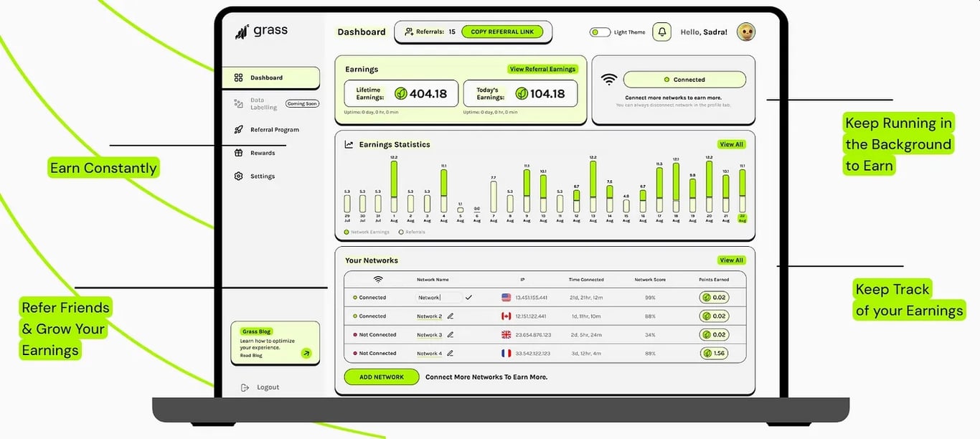Click the wifi icon beside Connected button
Image resolution: width=980 pixels, height=439 pixels.
[609, 80]
